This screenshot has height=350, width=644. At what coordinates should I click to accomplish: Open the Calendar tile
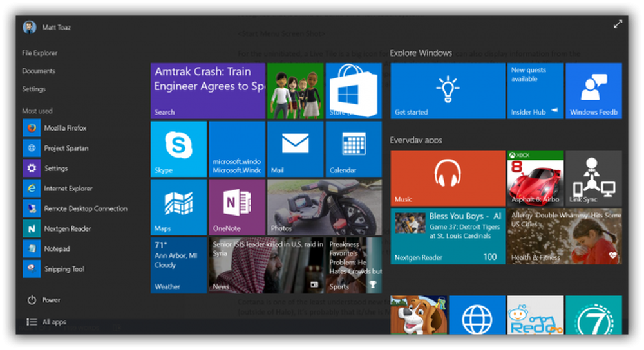pyautogui.click(x=354, y=149)
